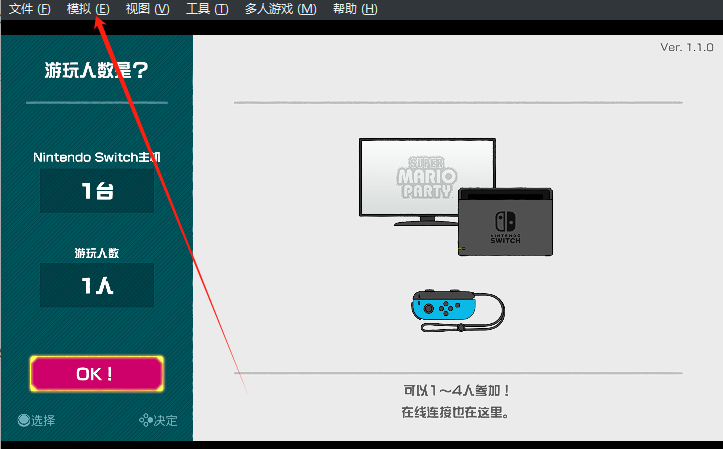Click the 游玩人数是? heading
Screen dimensions: 723x449
click(x=97, y=71)
